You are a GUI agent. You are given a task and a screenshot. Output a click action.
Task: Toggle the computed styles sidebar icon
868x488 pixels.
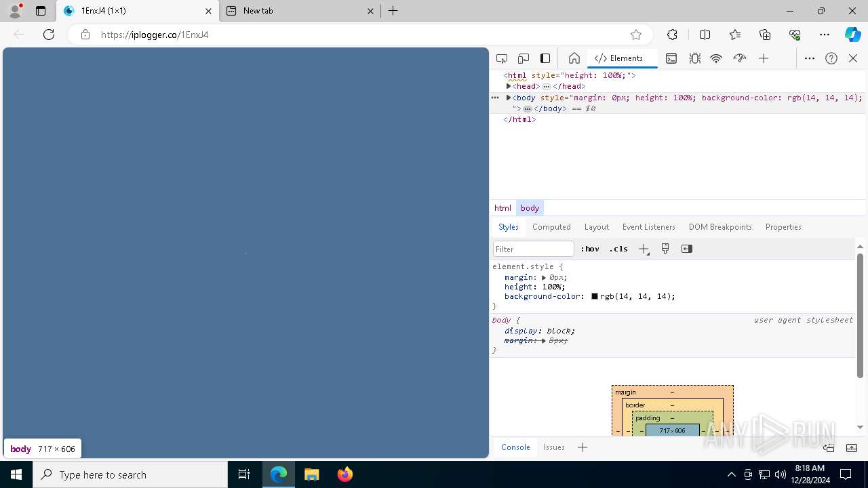pyautogui.click(x=687, y=249)
